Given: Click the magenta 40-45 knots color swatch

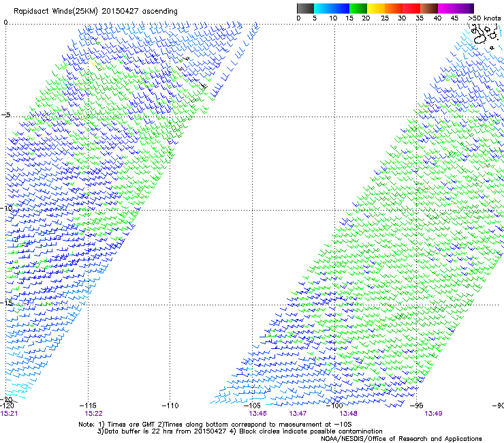Looking at the screenshot, I should pyautogui.click(x=447, y=8).
